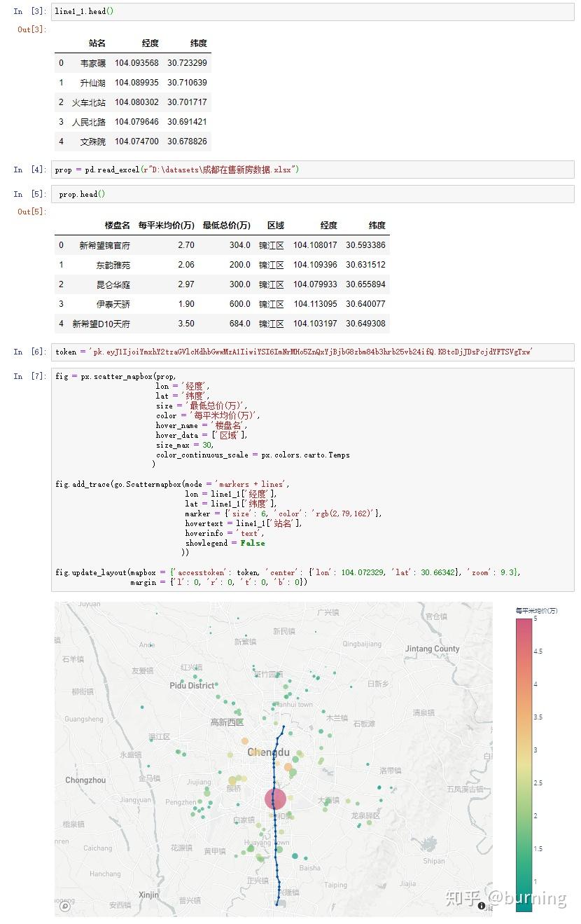Screen dimensions: 581x924
Task: Click the Chongzhou map label
Action: point(85,780)
